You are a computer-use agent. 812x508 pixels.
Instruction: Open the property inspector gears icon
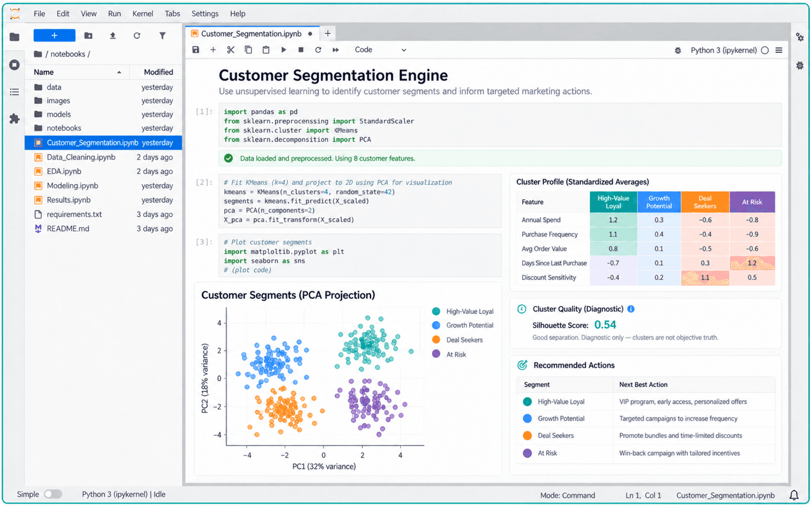(x=800, y=37)
